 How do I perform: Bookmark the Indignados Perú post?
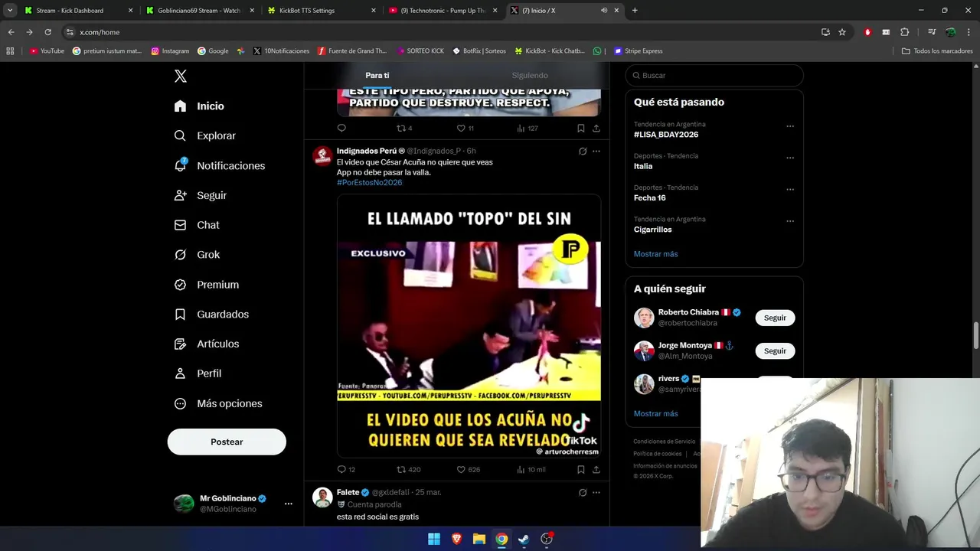(x=581, y=469)
